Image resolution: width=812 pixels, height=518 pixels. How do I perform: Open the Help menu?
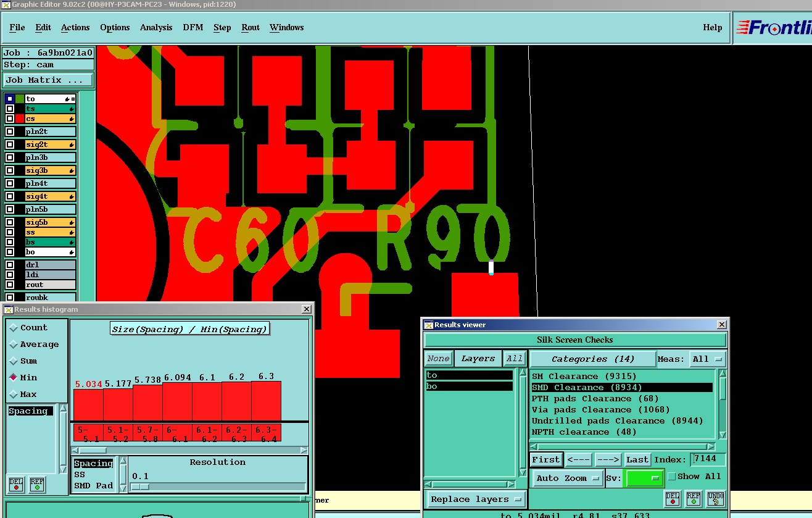click(x=713, y=27)
